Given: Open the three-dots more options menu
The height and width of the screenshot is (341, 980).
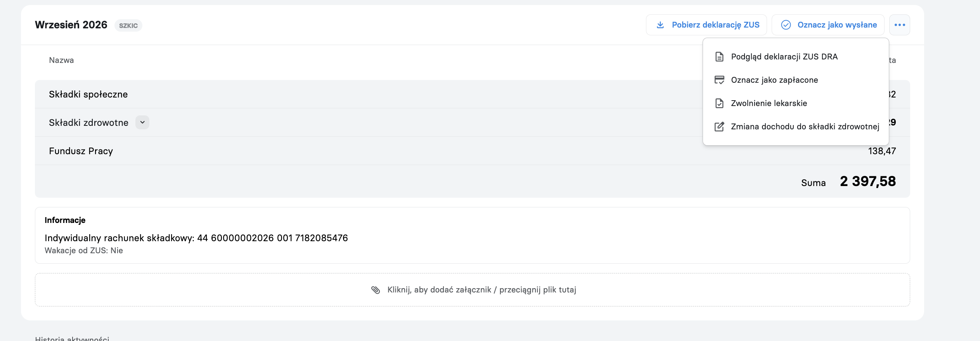Looking at the screenshot, I should pyautogui.click(x=900, y=25).
